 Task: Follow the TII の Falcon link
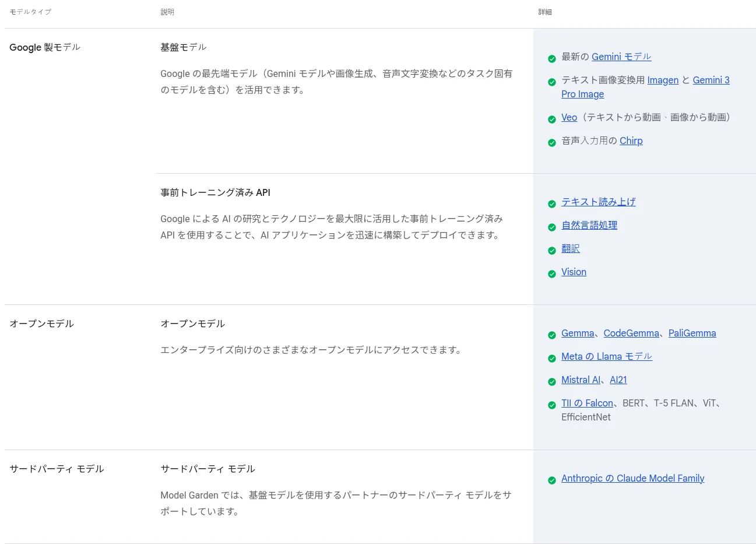(x=587, y=403)
